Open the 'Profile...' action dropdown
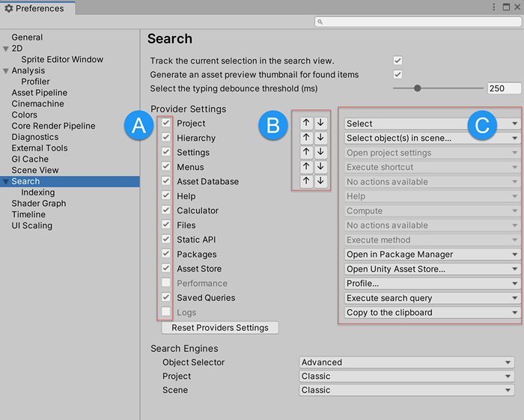 coord(433,283)
